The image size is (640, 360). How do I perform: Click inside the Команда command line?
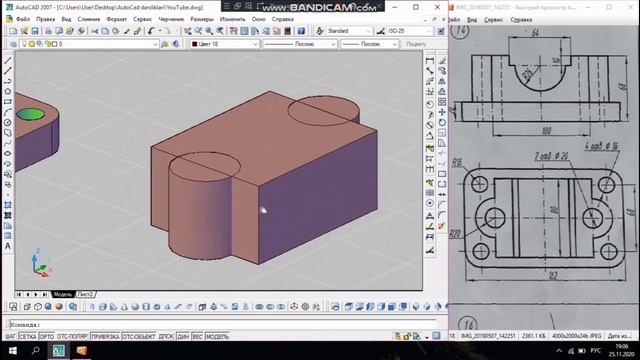(222, 325)
